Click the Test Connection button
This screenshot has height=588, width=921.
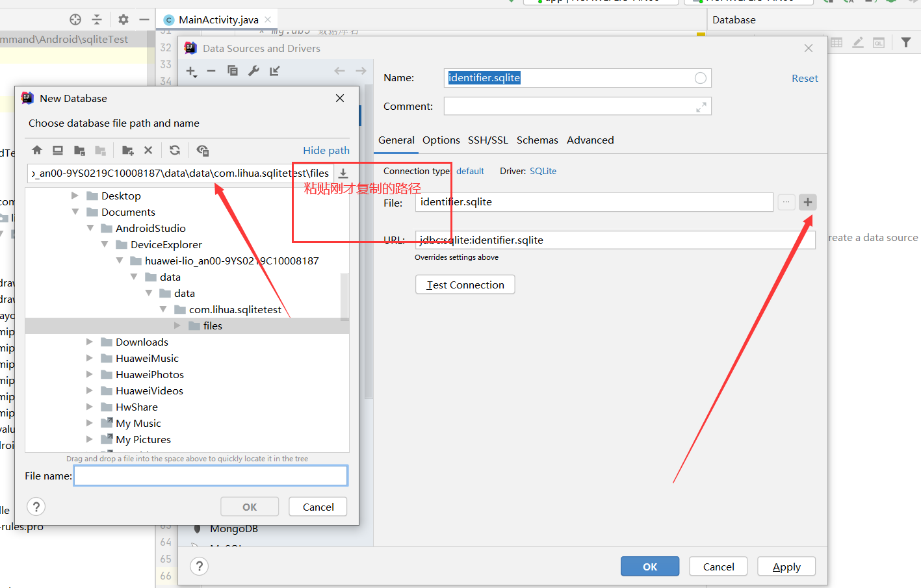coord(465,285)
